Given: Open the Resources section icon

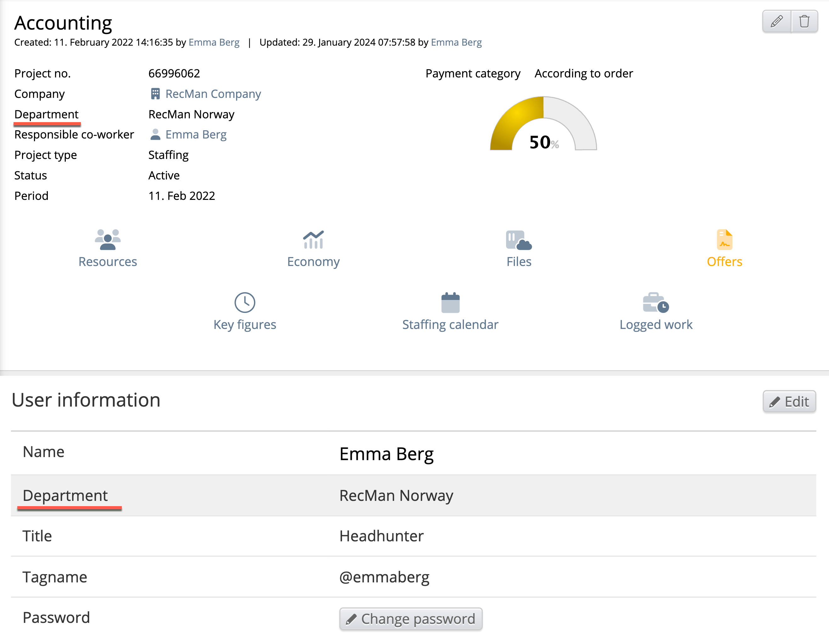Looking at the screenshot, I should point(107,240).
